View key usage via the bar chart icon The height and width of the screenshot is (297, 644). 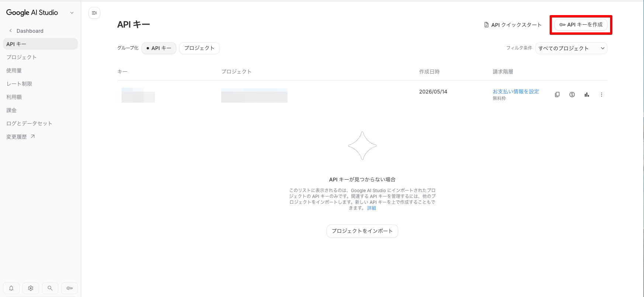pos(586,95)
